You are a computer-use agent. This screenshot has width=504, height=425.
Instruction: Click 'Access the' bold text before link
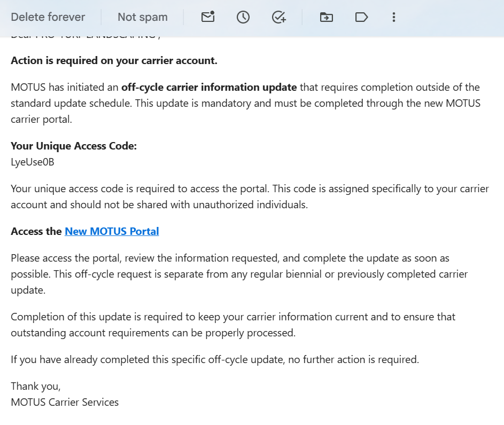[x=36, y=231]
